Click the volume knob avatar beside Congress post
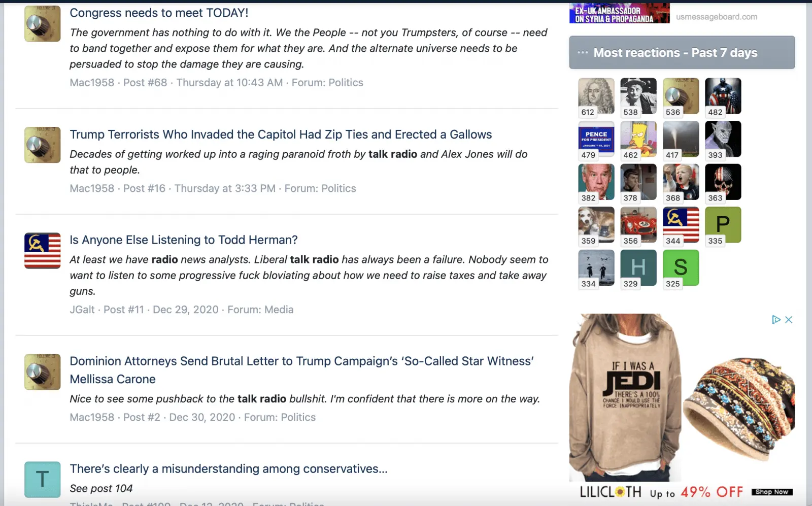This screenshot has height=506, width=812. tap(42, 23)
